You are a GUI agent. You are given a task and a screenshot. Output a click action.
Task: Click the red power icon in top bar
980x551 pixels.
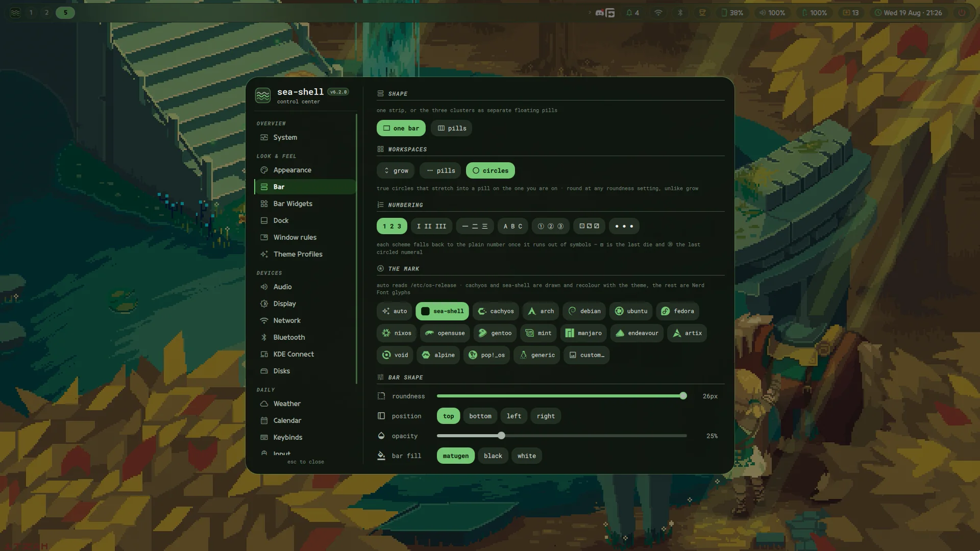pyautogui.click(x=962, y=13)
